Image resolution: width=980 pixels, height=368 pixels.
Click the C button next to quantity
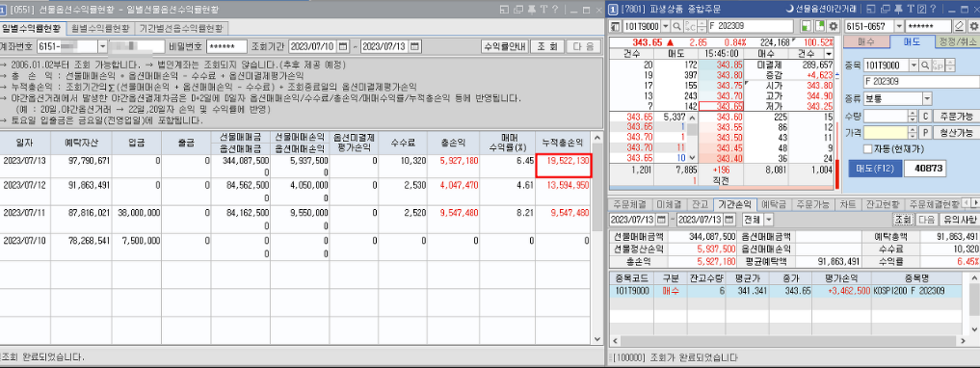tap(926, 116)
